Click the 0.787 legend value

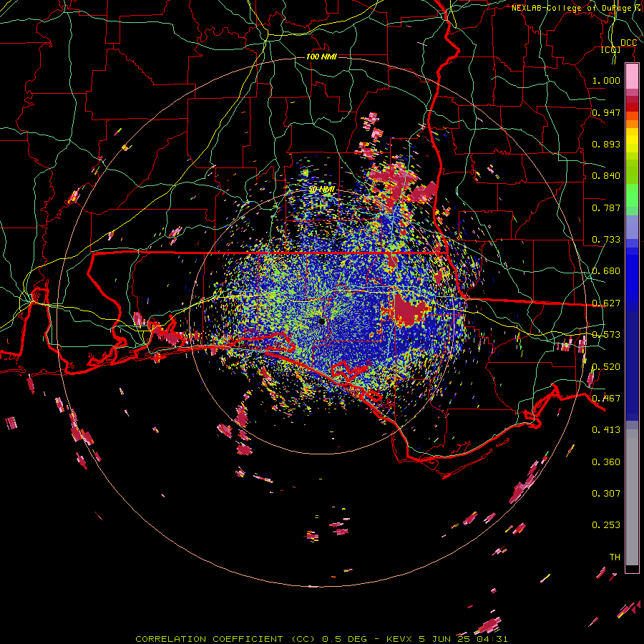tap(606, 208)
